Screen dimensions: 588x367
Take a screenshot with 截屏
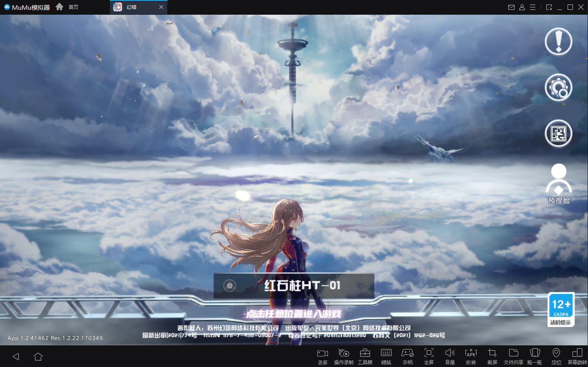pyautogui.click(x=492, y=356)
